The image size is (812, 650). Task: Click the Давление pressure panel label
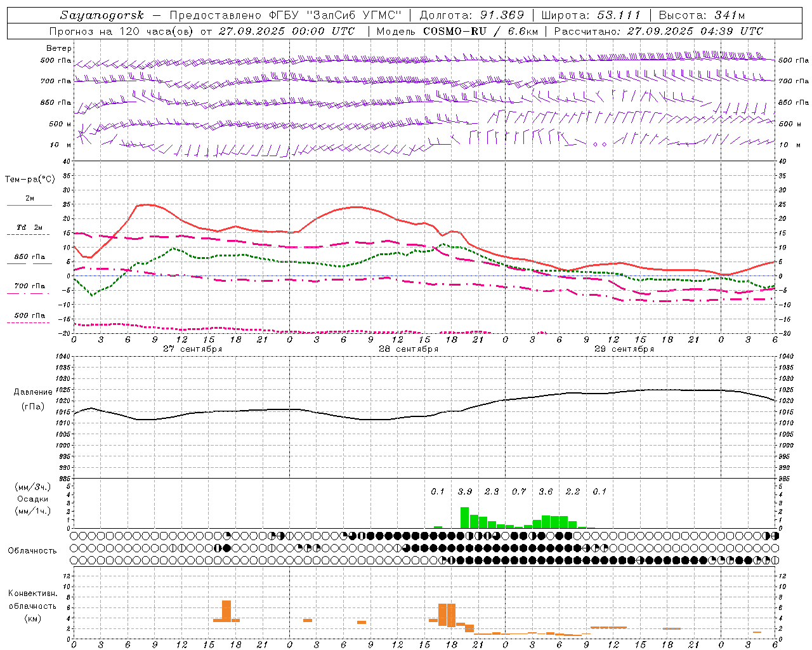point(33,392)
